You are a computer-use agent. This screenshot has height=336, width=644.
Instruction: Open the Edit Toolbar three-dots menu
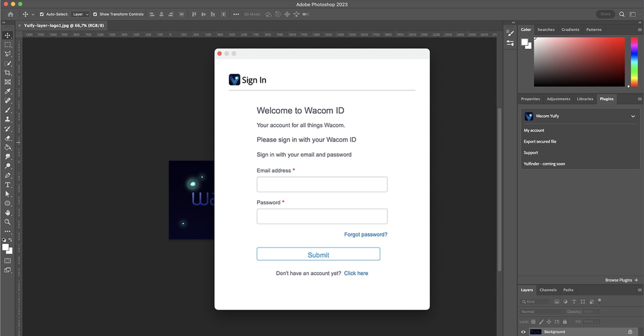coord(8,231)
